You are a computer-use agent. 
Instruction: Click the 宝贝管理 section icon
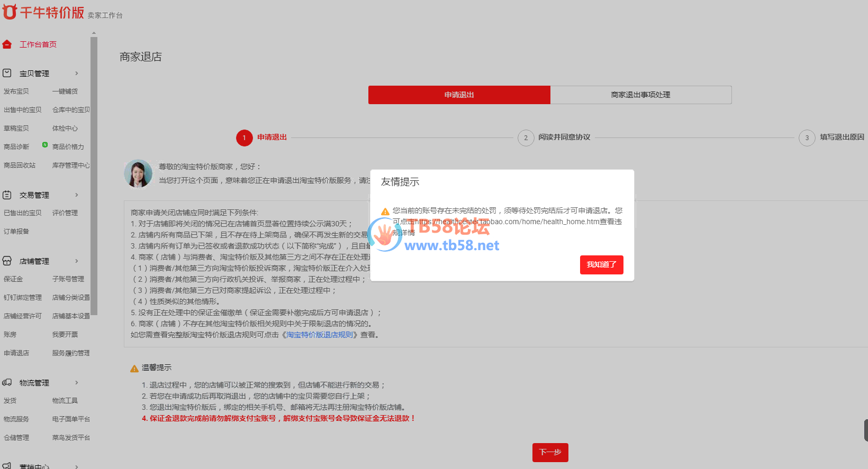pyautogui.click(x=7, y=73)
